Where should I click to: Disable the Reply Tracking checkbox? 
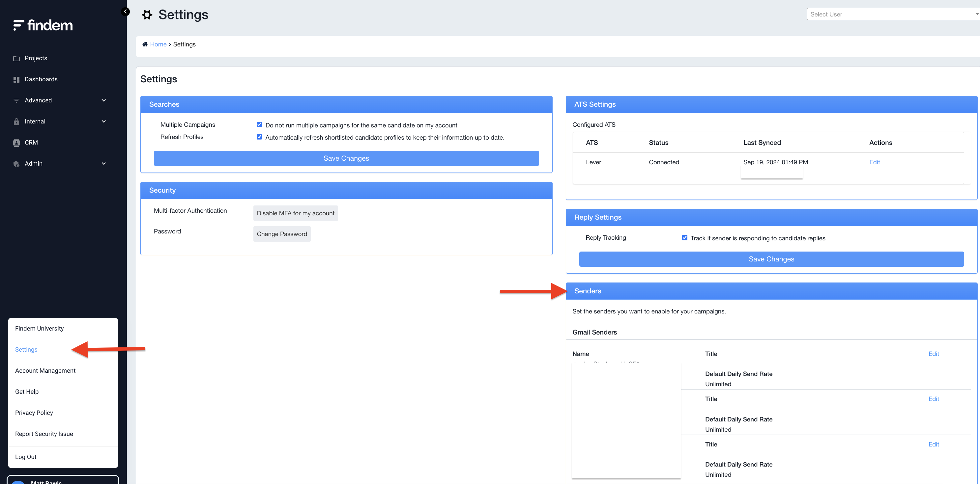pos(684,238)
